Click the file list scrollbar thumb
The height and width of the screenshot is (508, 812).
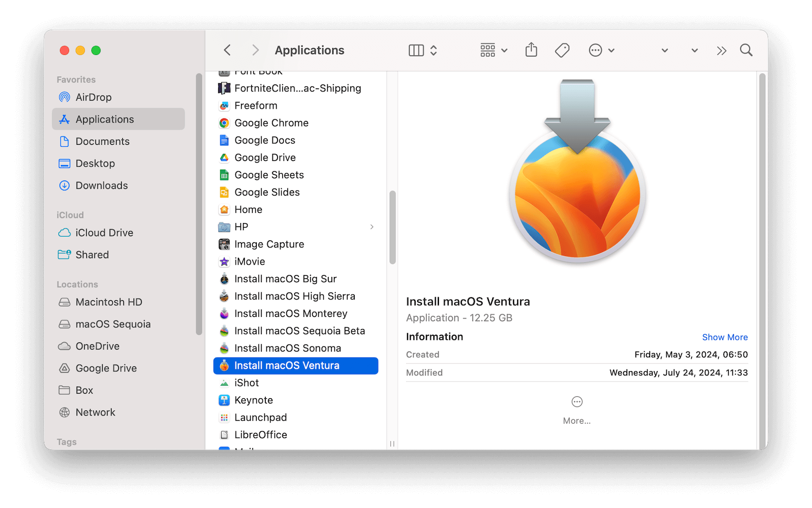click(x=392, y=227)
